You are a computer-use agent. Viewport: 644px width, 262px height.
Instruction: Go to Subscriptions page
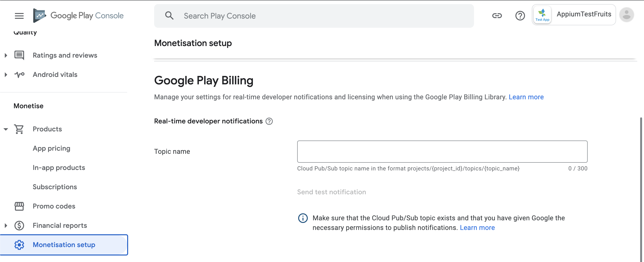[54, 187]
